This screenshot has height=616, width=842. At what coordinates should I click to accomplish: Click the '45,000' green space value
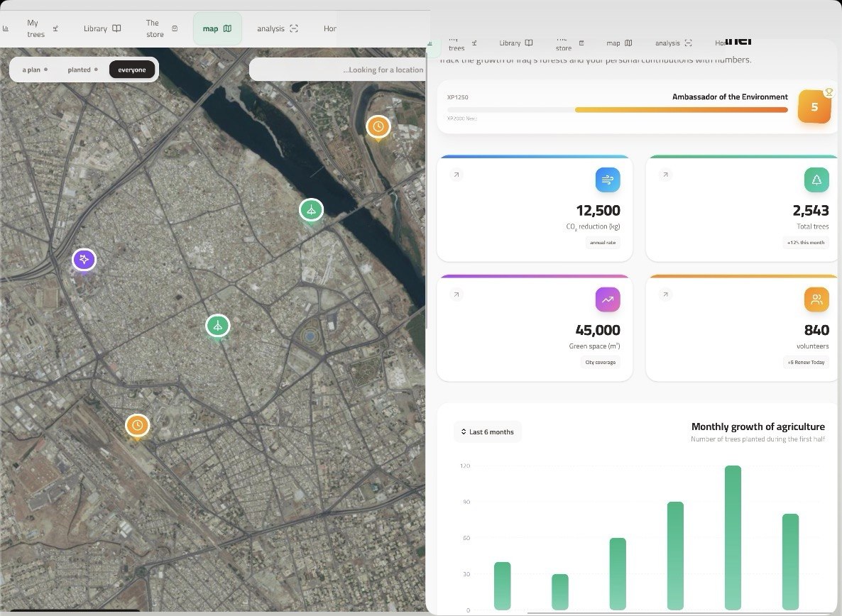click(598, 330)
